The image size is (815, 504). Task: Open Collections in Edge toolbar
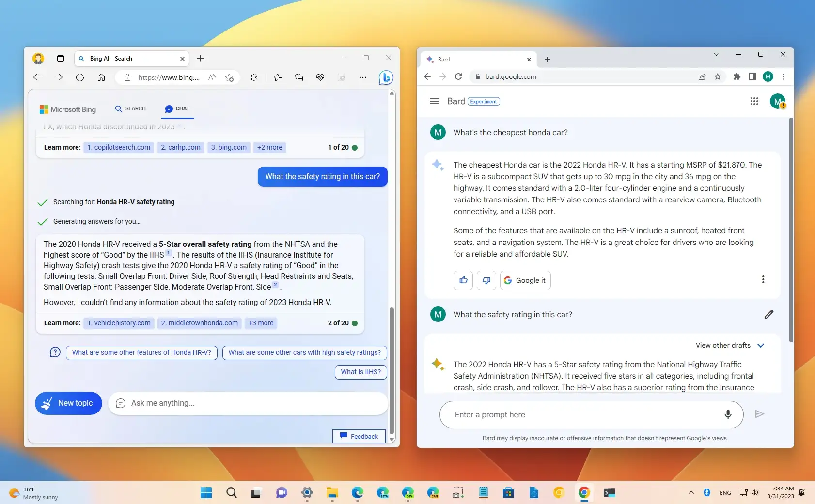(x=298, y=77)
